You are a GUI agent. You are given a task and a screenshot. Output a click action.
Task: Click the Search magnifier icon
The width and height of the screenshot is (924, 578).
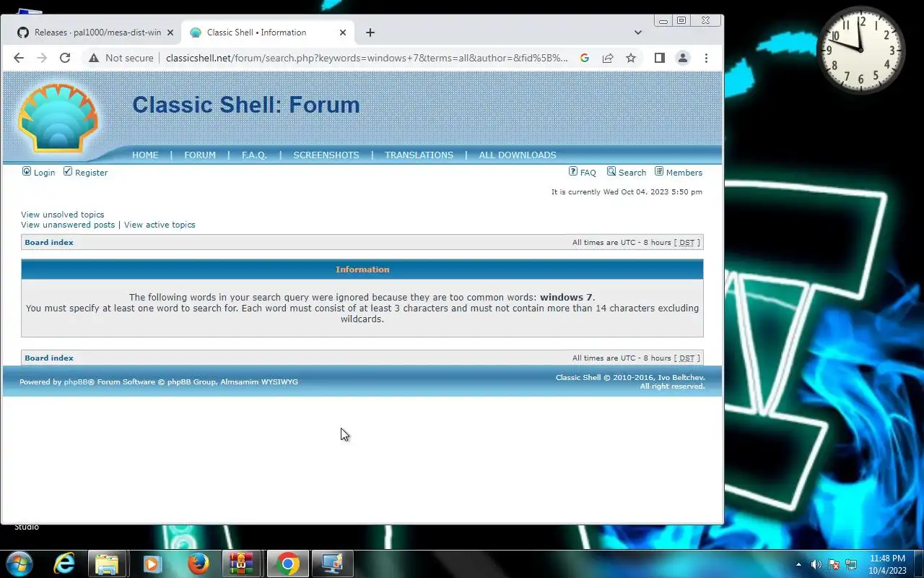tap(611, 171)
